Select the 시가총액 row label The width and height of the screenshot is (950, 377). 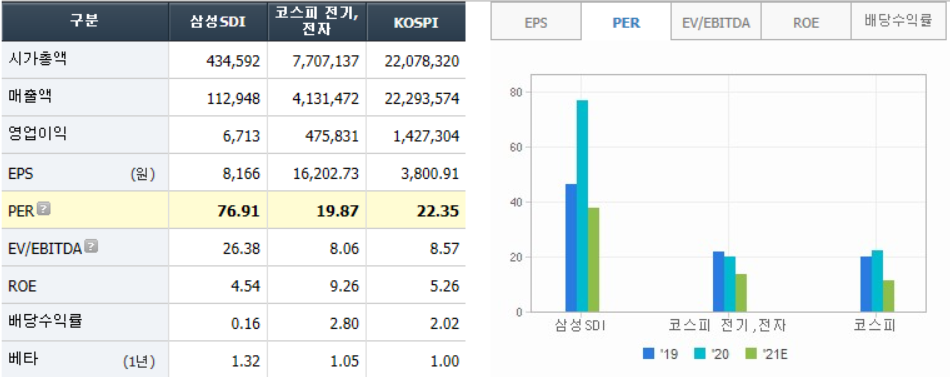point(38,59)
